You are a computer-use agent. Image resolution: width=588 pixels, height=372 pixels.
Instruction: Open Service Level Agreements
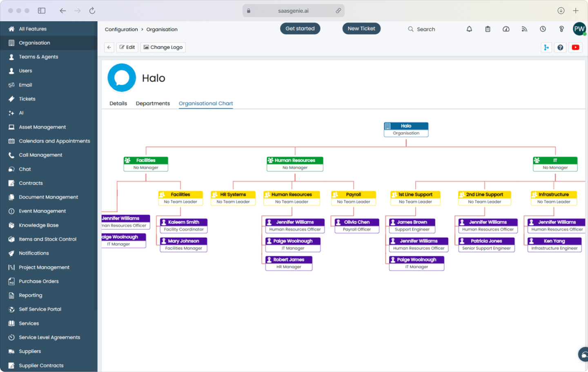pos(49,337)
